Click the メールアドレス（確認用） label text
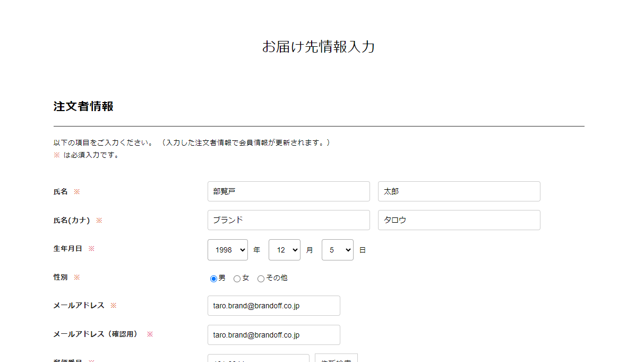This screenshot has height=362, width=644. coord(96,334)
